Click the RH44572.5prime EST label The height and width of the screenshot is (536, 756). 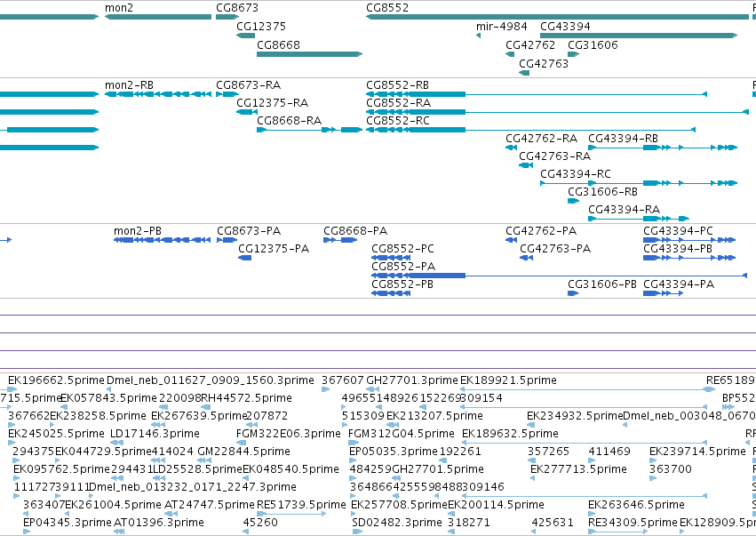tap(246, 398)
